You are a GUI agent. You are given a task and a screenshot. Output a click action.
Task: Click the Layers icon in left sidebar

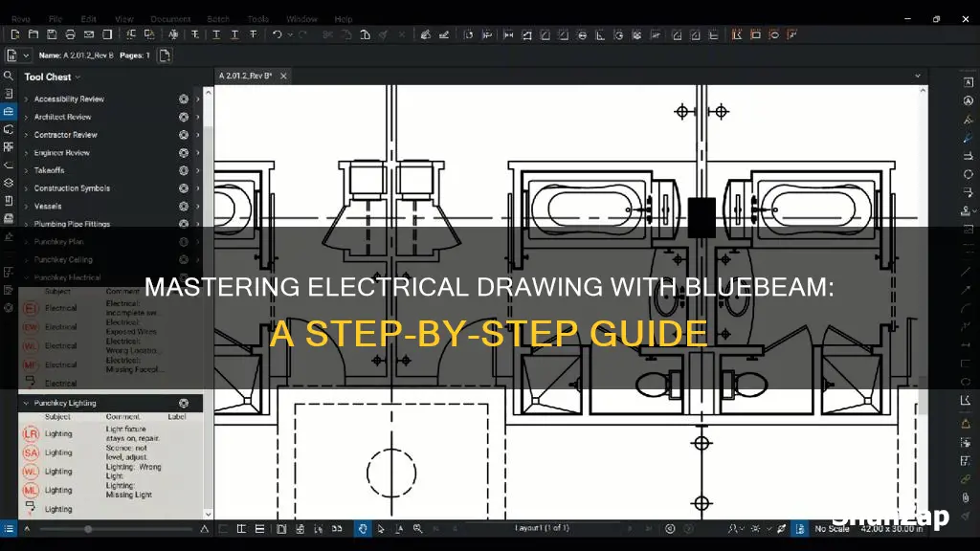click(8, 183)
